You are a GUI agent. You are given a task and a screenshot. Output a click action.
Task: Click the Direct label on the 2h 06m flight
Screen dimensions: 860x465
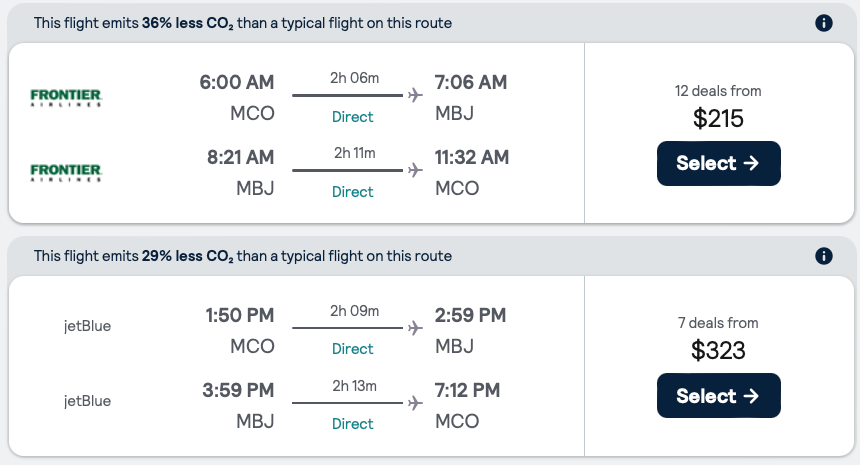pyautogui.click(x=352, y=117)
